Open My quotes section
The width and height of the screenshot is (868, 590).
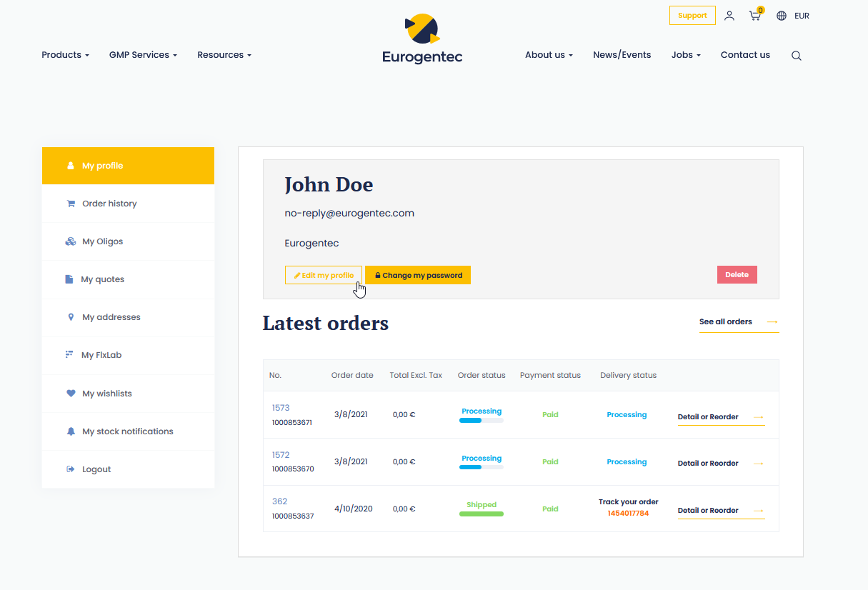[x=128, y=279]
